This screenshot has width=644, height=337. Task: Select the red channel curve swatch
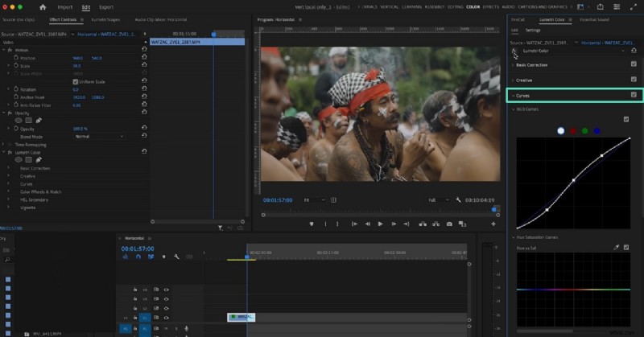point(573,131)
